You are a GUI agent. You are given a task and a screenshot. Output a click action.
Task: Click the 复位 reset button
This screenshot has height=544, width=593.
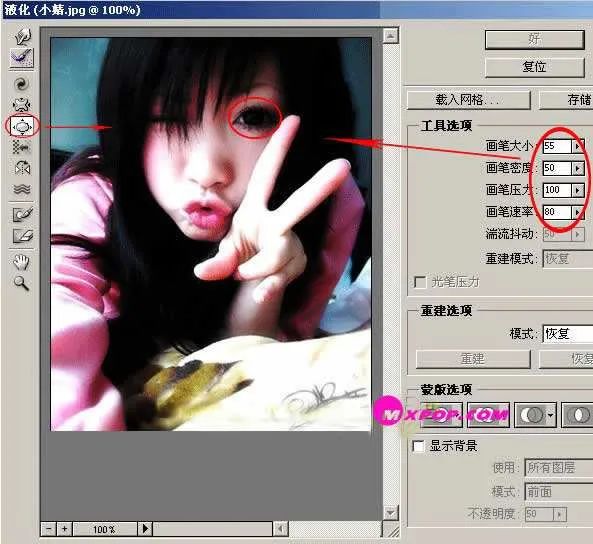534,67
